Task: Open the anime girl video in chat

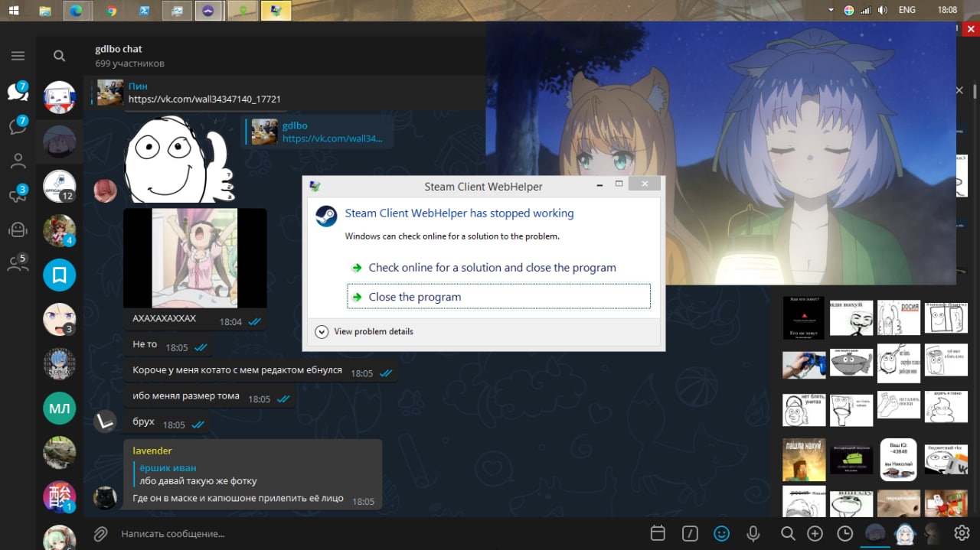Action: point(195,258)
